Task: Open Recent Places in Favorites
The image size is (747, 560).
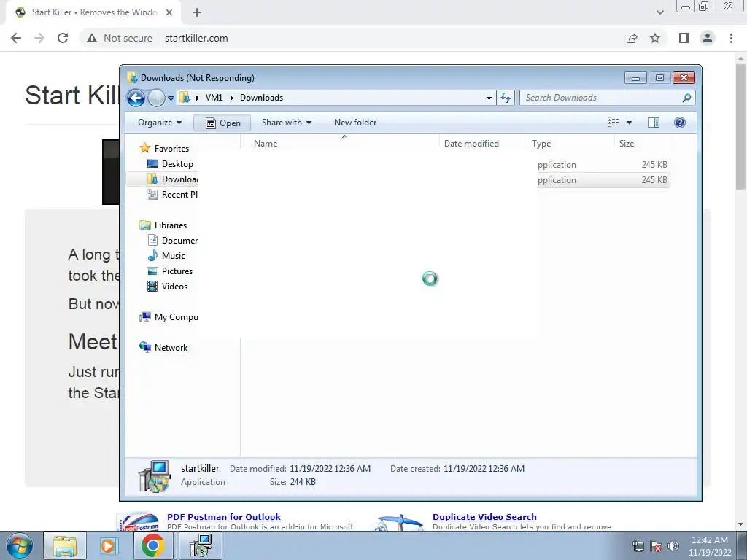Action: coord(172,194)
